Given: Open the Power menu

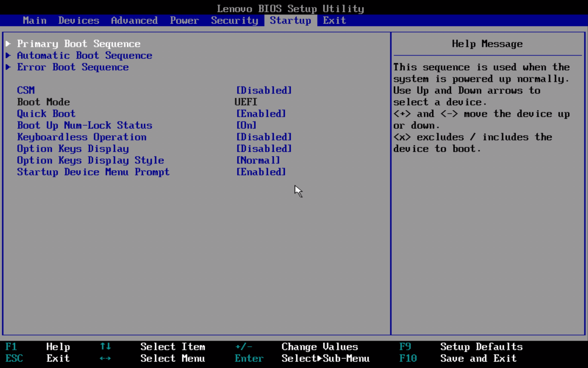Looking at the screenshot, I should 184,20.
